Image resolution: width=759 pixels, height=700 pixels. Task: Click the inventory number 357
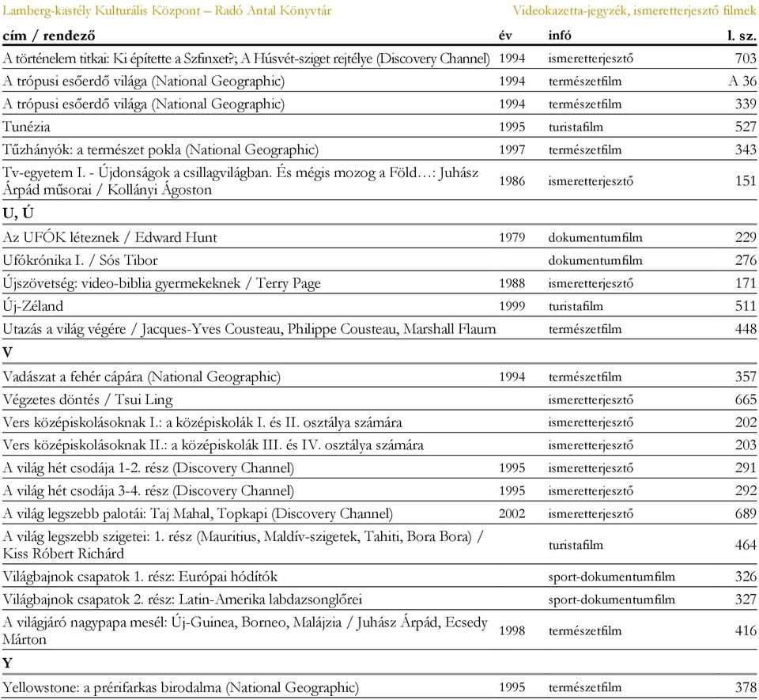pos(746,377)
